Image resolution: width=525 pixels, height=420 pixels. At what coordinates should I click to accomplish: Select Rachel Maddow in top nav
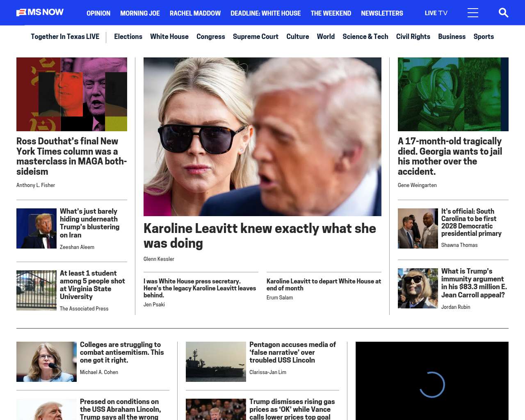(x=195, y=13)
